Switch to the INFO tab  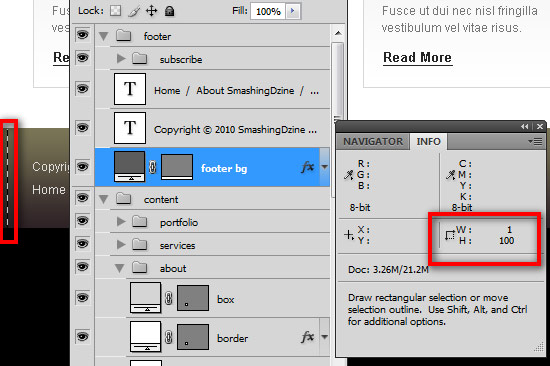tap(428, 141)
